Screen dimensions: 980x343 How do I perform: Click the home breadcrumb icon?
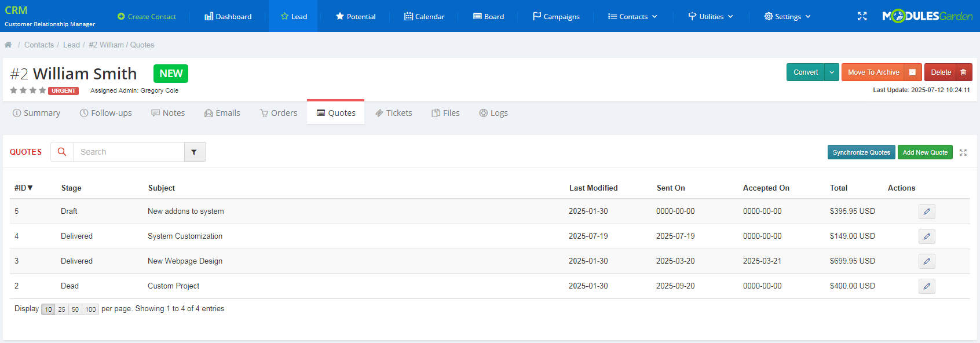pos(8,45)
